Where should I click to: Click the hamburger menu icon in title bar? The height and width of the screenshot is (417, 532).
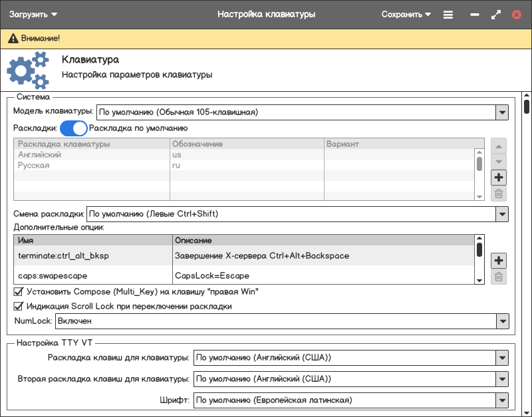click(x=448, y=14)
